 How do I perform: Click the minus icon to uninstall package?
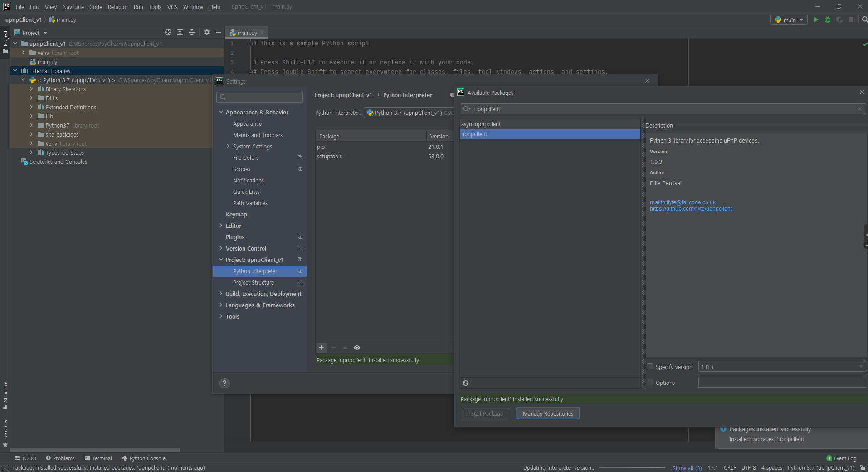pos(333,348)
